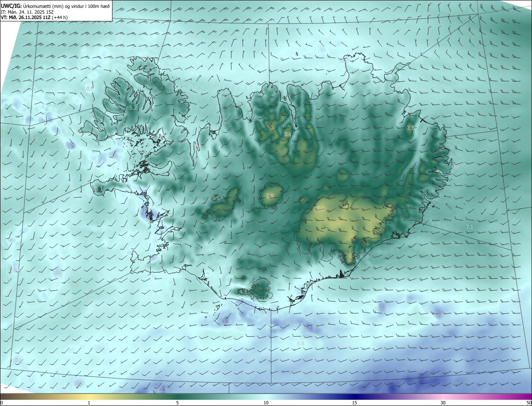The height and width of the screenshot is (406, 532).
Task: Click the 'IT: Mán. 24. 11. 2025 15Z' line
Action: (27, 12)
